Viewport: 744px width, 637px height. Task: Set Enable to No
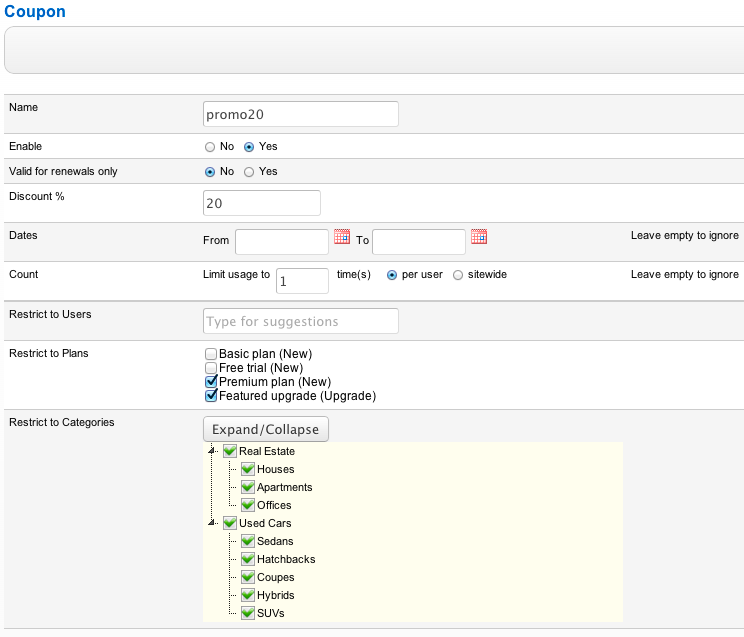(x=210, y=147)
